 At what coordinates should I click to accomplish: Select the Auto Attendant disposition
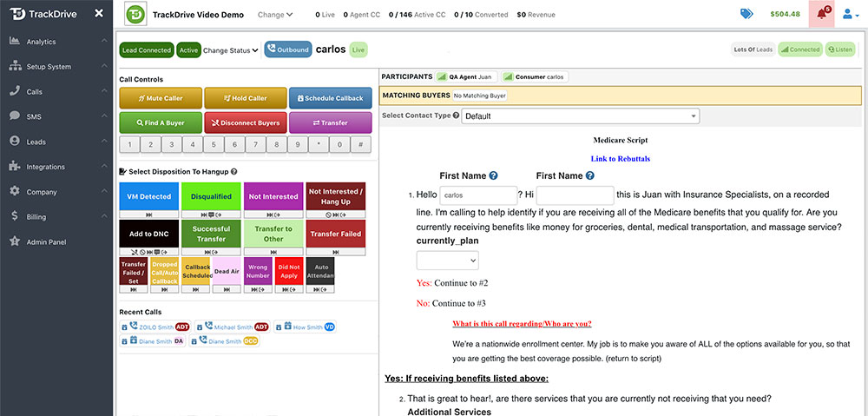320,272
